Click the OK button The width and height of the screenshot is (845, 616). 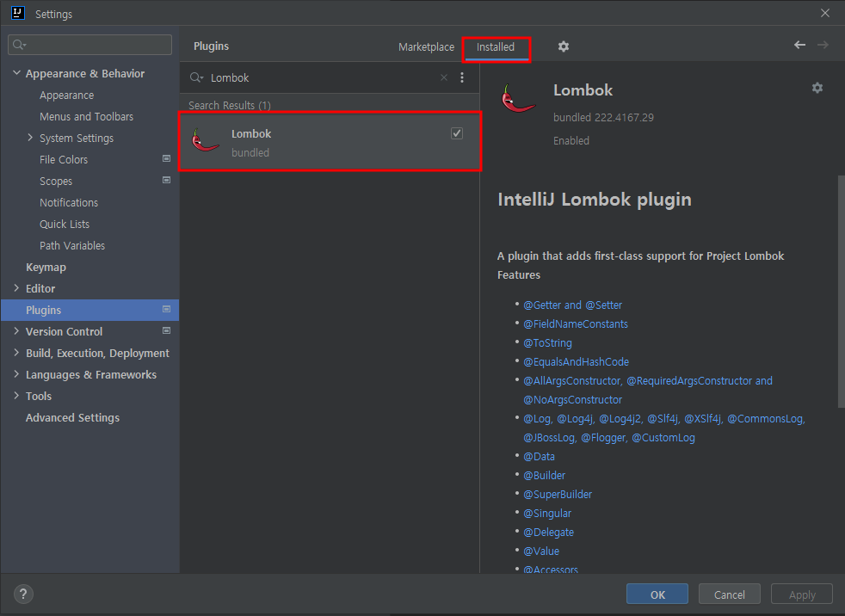click(x=657, y=594)
